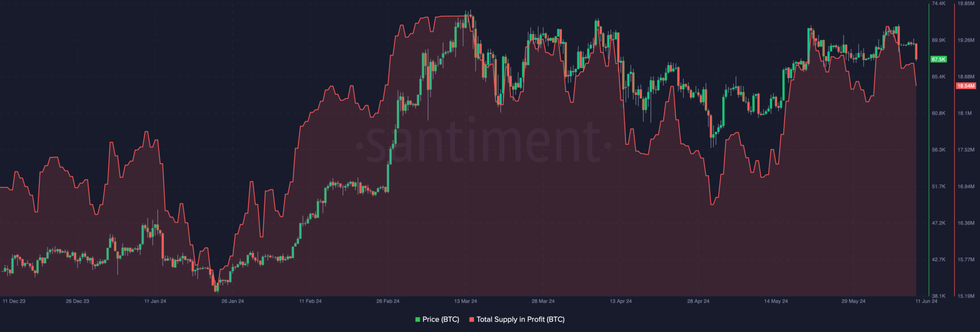Screen dimensions: 980x332
Task: Click the 17.52M supply axis label
Action: (966, 150)
